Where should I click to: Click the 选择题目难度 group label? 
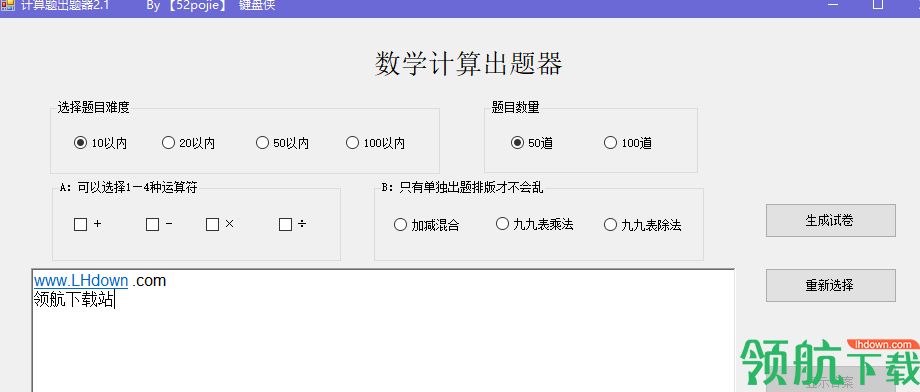coord(93,107)
